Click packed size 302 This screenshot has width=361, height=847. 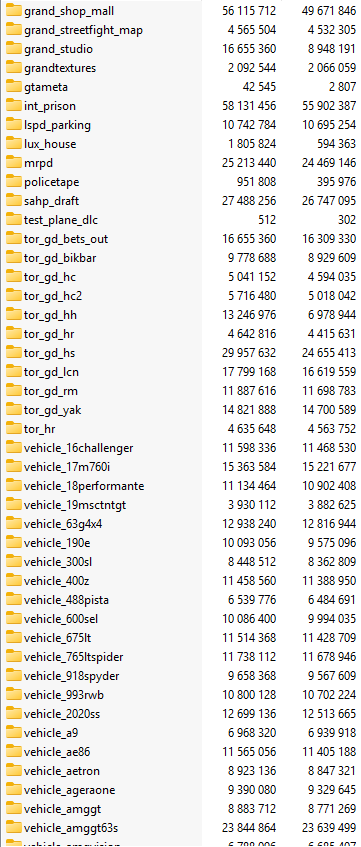347,220
